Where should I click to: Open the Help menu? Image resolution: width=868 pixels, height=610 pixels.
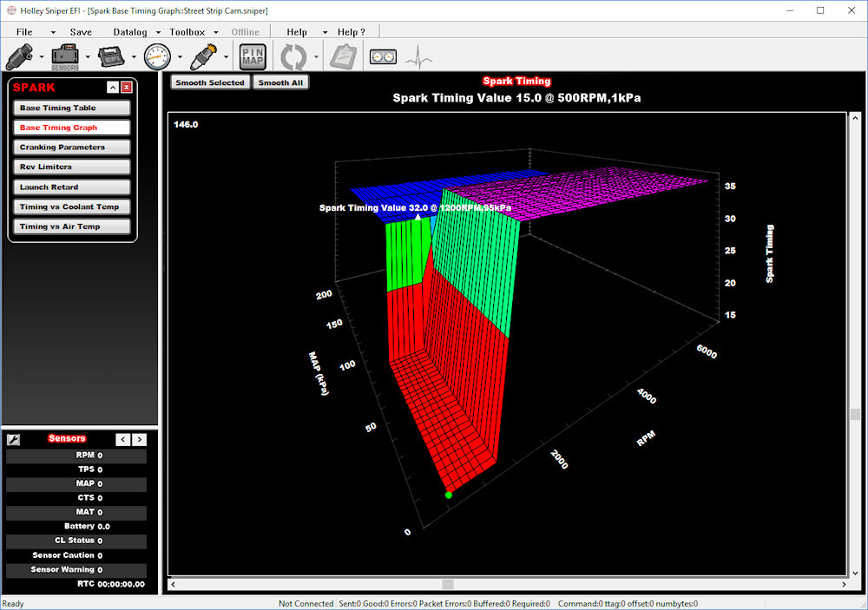pos(297,32)
